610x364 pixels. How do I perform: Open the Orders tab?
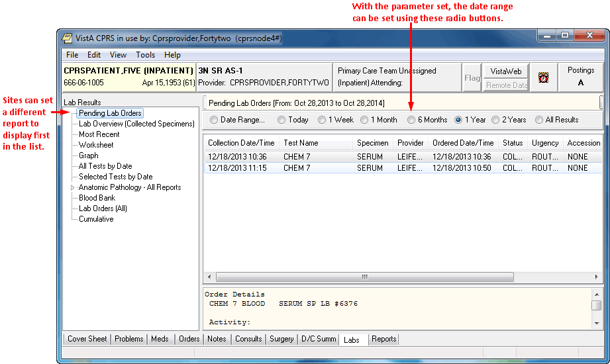pyautogui.click(x=189, y=339)
